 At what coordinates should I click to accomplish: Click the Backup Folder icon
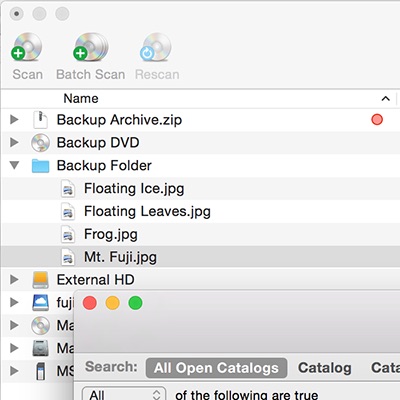(x=40, y=166)
